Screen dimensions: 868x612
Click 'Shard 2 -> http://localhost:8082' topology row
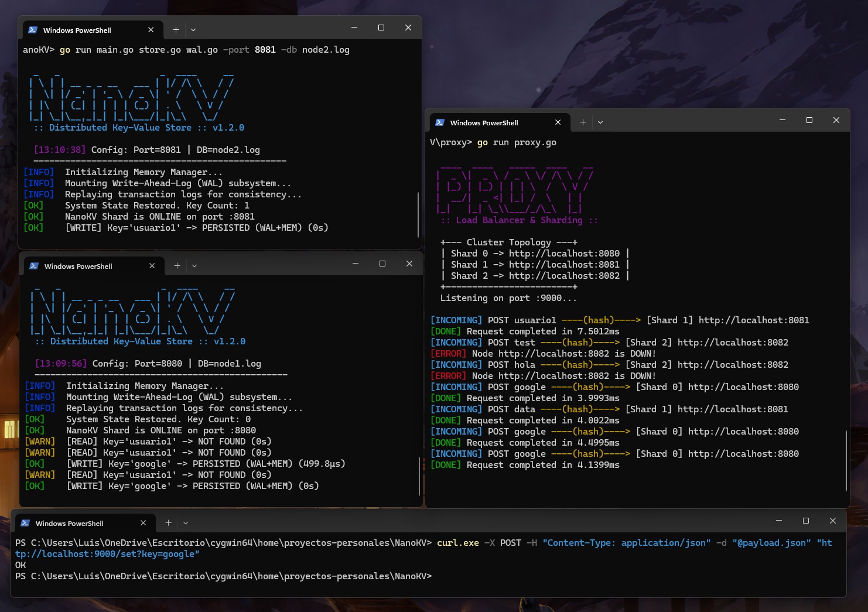click(535, 276)
